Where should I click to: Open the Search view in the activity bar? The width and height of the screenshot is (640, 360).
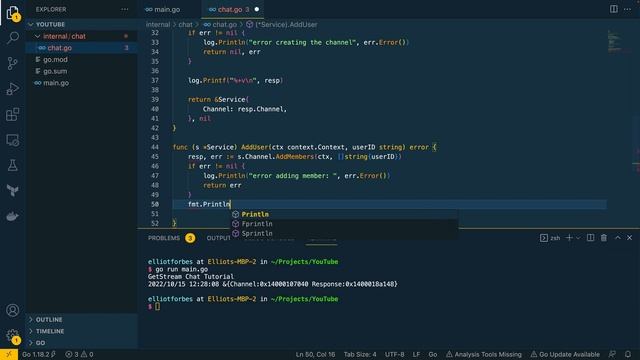click(13, 38)
